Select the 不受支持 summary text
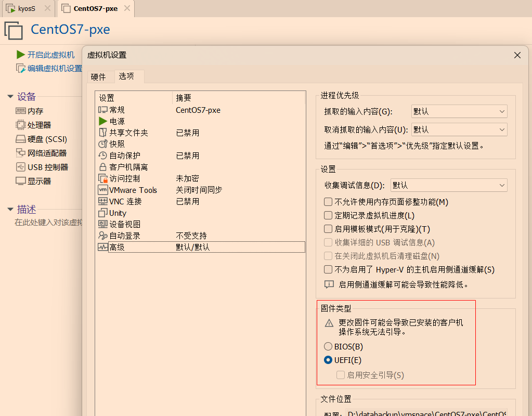This screenshot has height=416, width=532. point(191,236)
